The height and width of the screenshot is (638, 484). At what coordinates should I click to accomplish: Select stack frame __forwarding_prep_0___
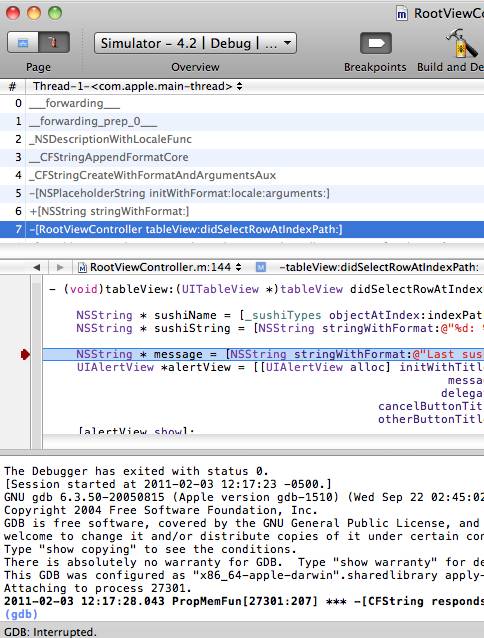tap(242, 121)
